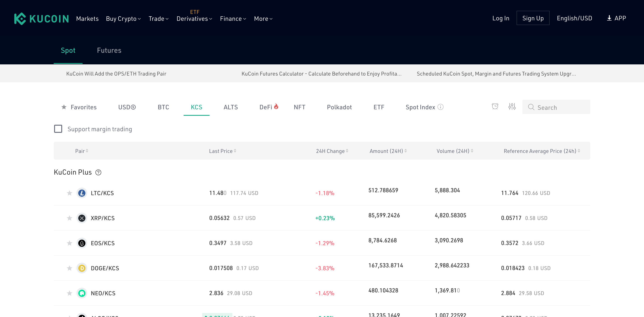
Task: Switch to the Futures tab
Action: (109, 50)
